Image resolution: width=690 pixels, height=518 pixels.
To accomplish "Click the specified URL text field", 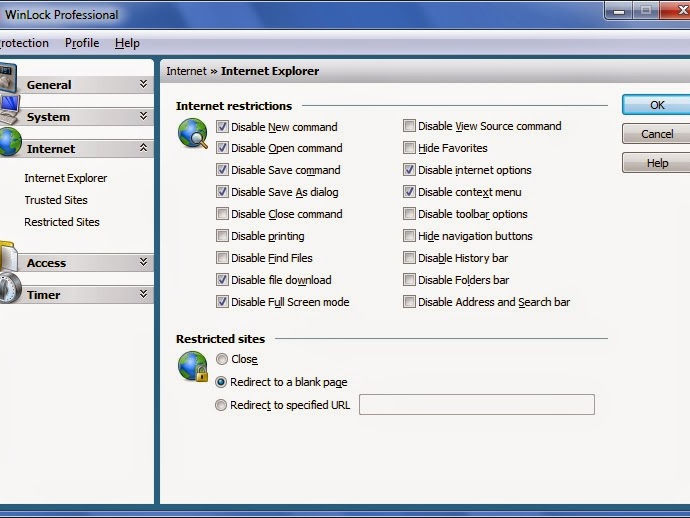I will [x=477, y=404].
